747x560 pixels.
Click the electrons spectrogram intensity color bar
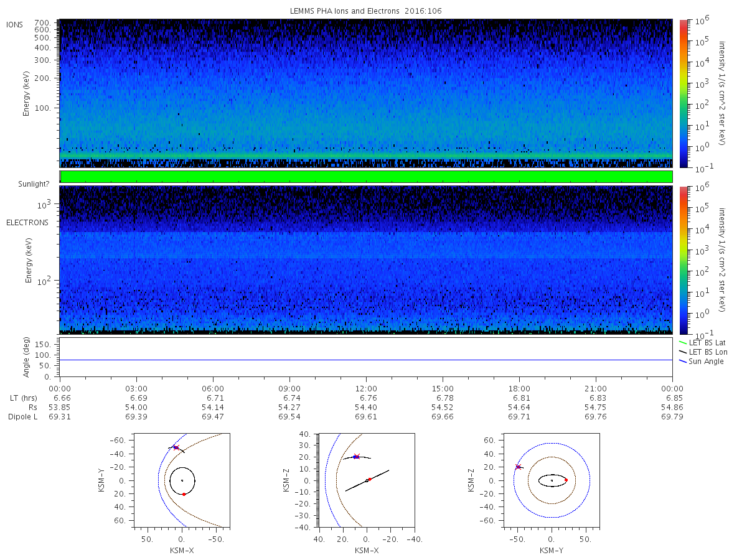(x=684, y=259)
